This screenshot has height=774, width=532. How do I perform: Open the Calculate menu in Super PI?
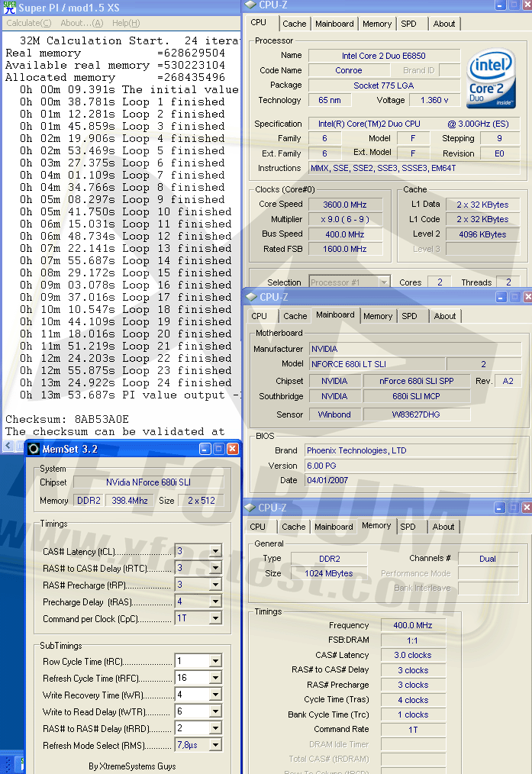[x=29, y=23]
